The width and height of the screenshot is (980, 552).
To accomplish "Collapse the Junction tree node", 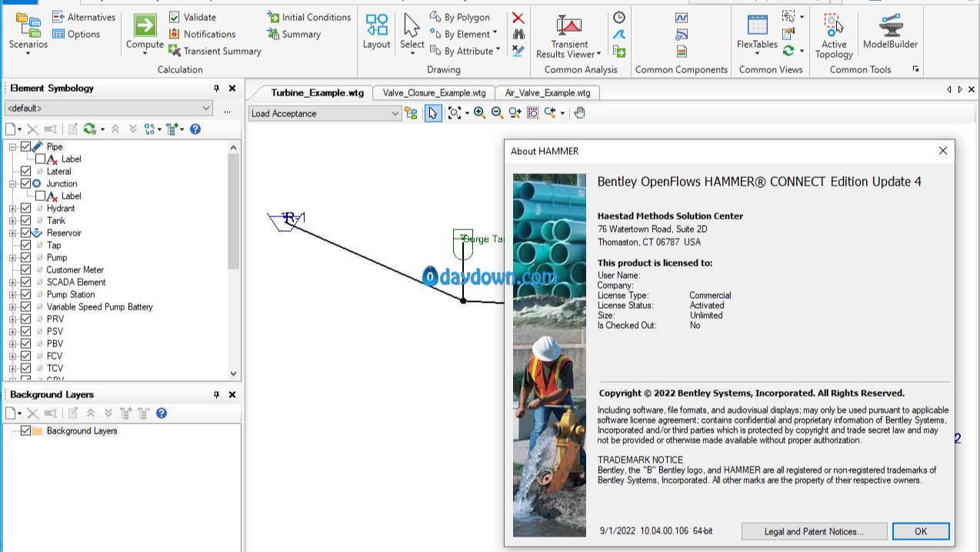I will click(x=12, y=183).
